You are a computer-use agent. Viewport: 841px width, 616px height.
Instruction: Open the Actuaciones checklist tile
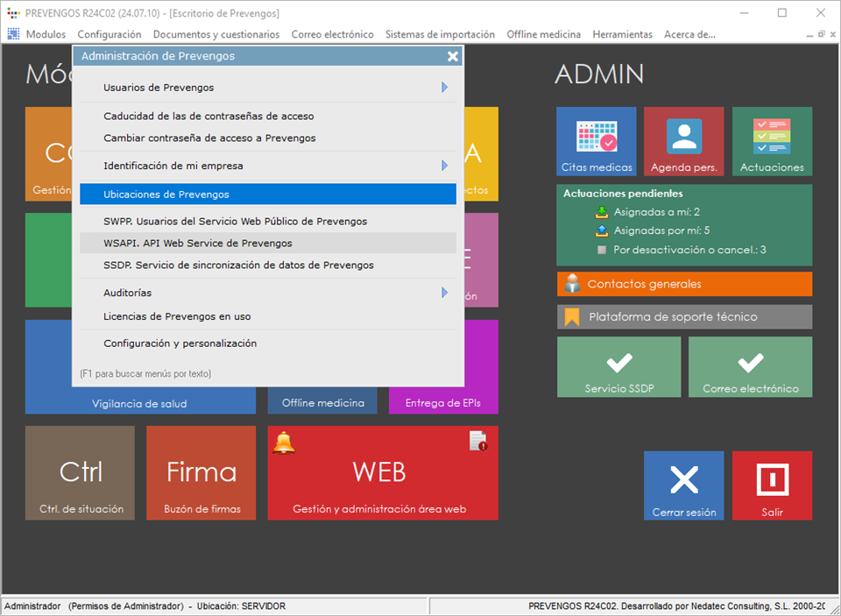tap(771, 141)
